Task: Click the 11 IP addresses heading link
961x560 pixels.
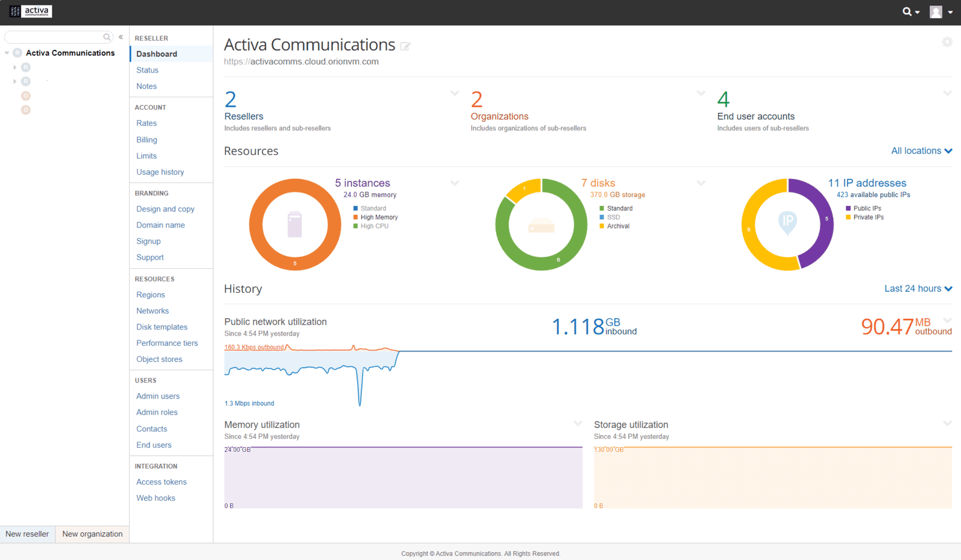Action: (867, 183)
